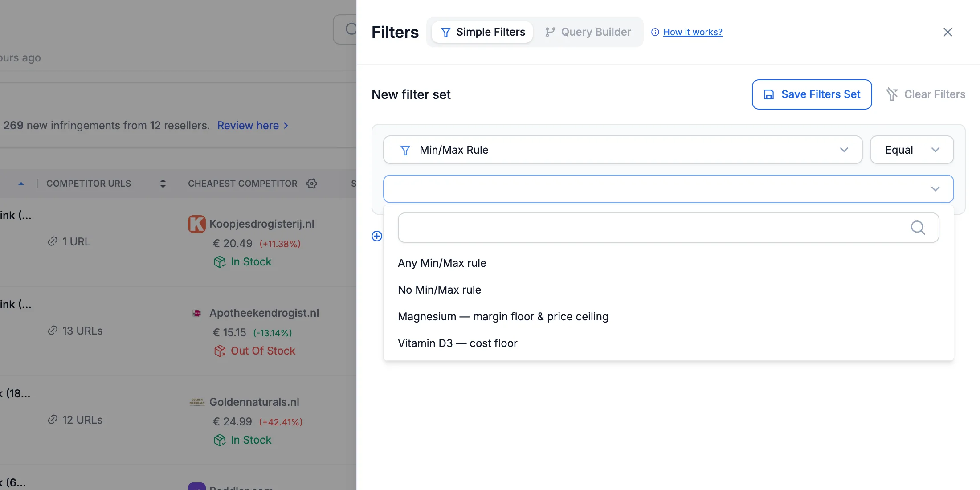Click the New filter set title
980x490 pixels.
[411, 94]
